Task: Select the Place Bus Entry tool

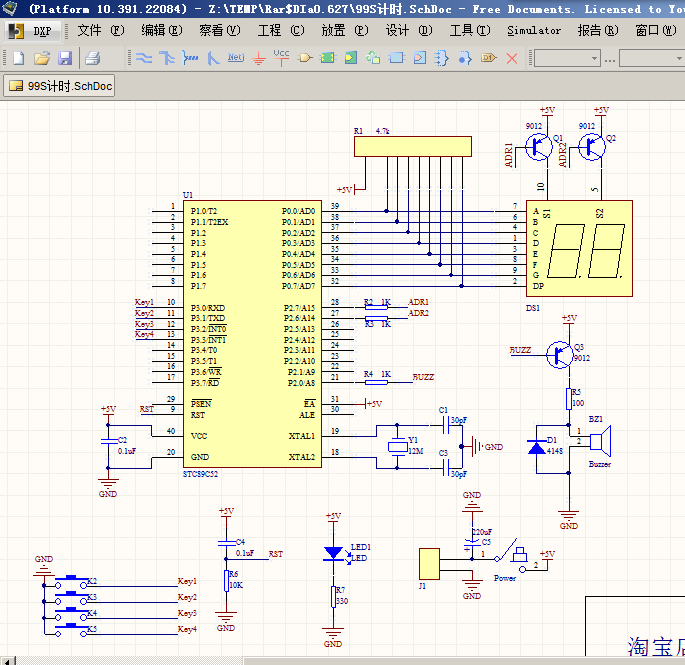Action: pyautogui.click(x=213, y=58)
